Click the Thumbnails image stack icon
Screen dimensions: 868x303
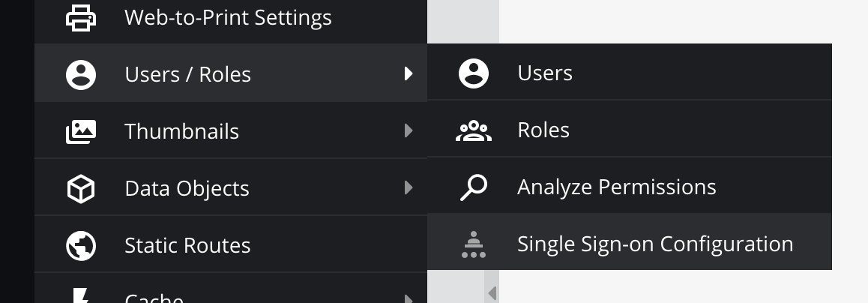point(81,132)
